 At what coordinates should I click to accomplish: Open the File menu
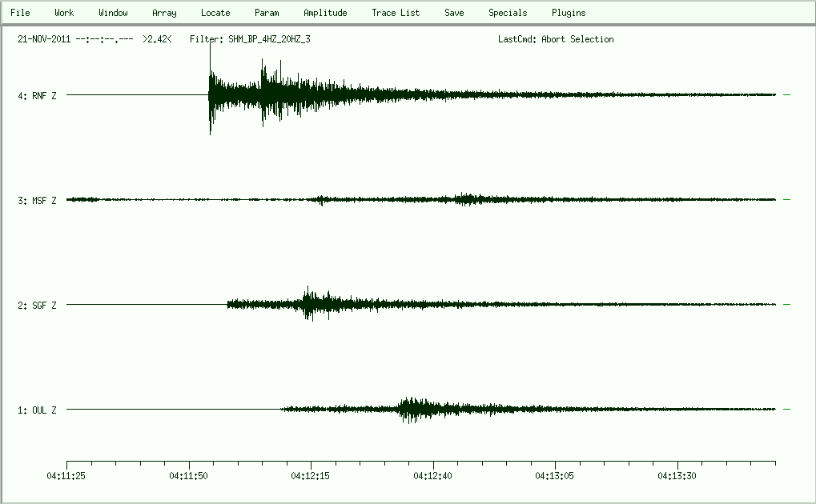20,13
